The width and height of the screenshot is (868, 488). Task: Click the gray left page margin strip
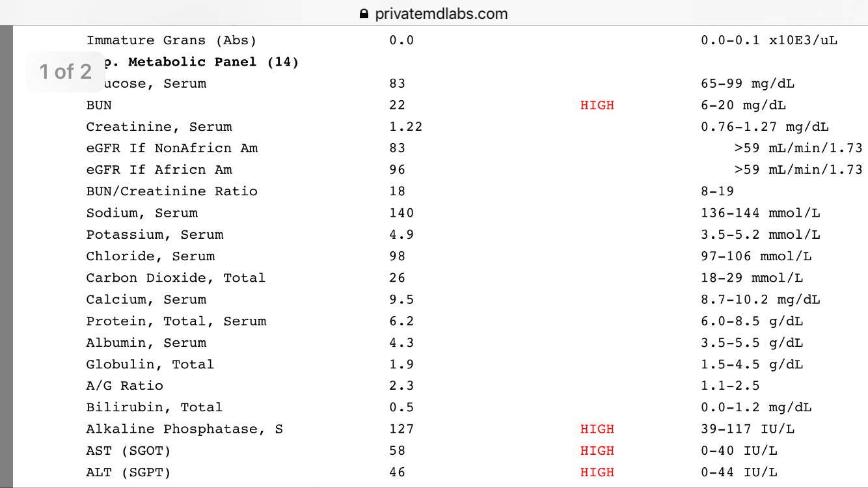pyautogui.click(x=6, y=260)
